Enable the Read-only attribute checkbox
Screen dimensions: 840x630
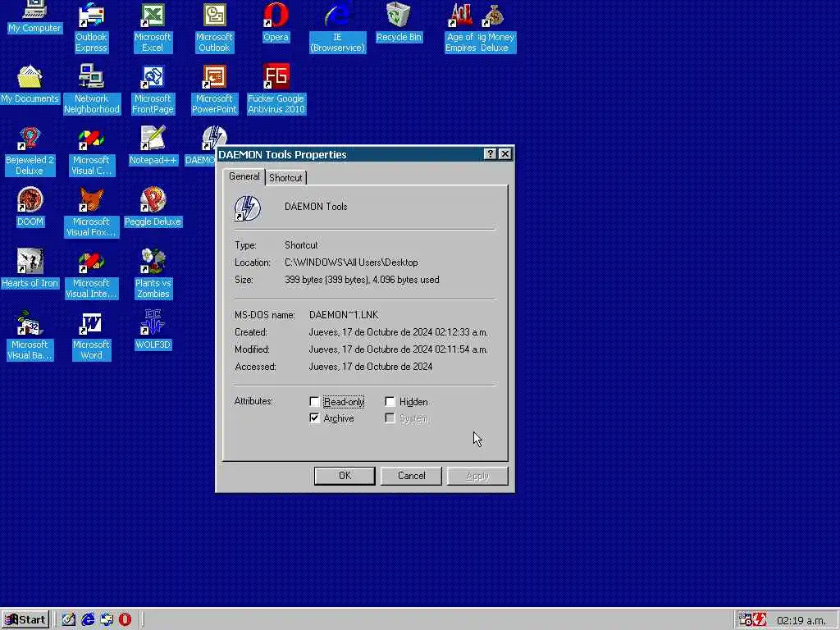[314, 401]
